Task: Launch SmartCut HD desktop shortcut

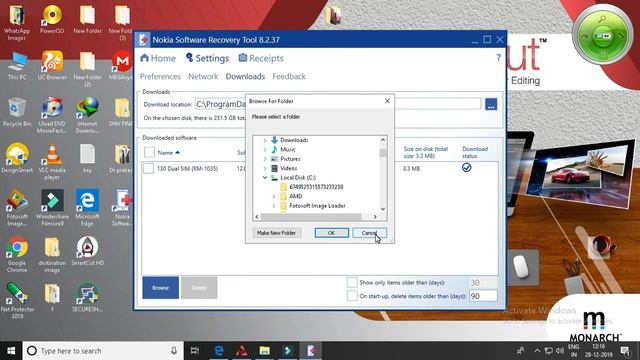Action: click(x=87, y=251)
